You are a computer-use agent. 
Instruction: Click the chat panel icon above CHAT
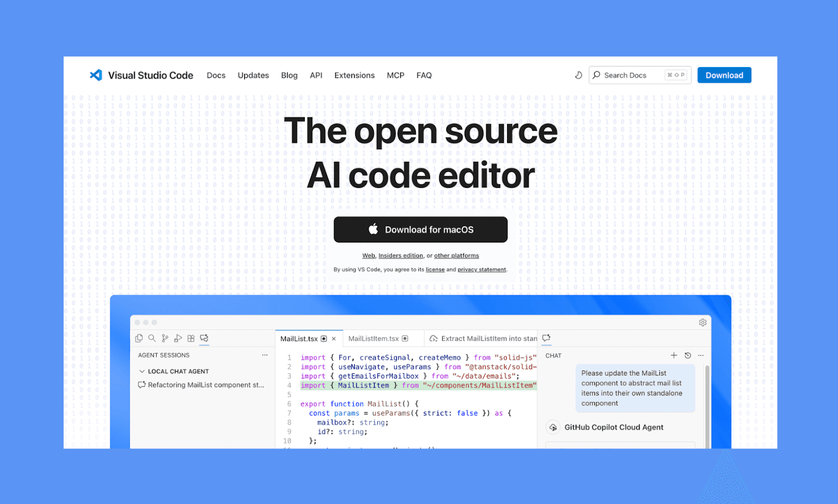click(x=546, y=338)
